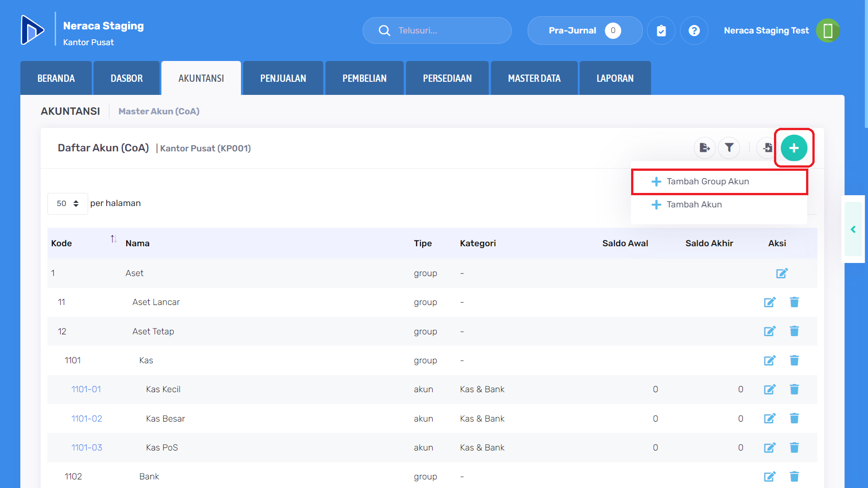Viewport: 868px width, 488px height.
Task: Edit the Kas PoS account
Action: coord(770,447)
